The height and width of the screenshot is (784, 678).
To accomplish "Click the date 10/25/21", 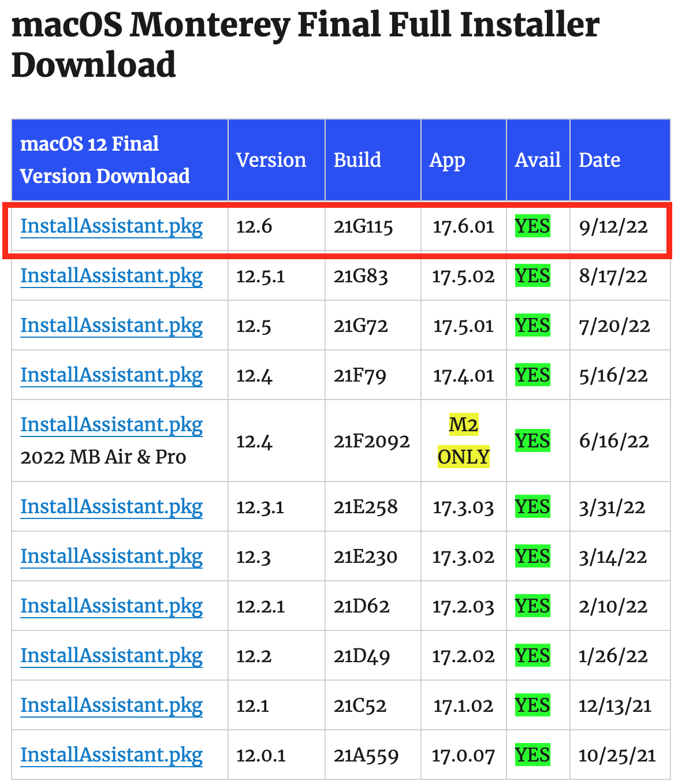I will click(x=617, y=756).
